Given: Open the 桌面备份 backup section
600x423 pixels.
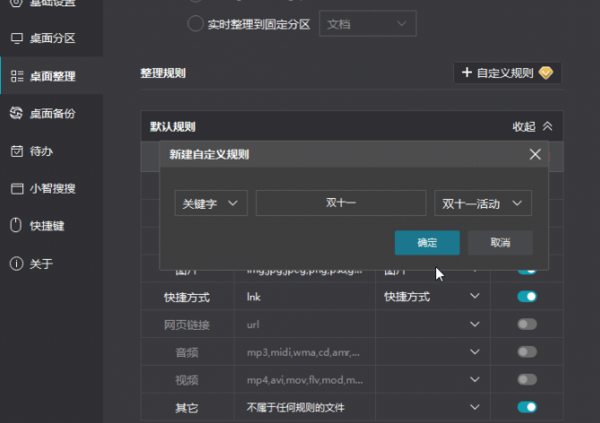Looking at the screenshot, I should tap(52, 113).
